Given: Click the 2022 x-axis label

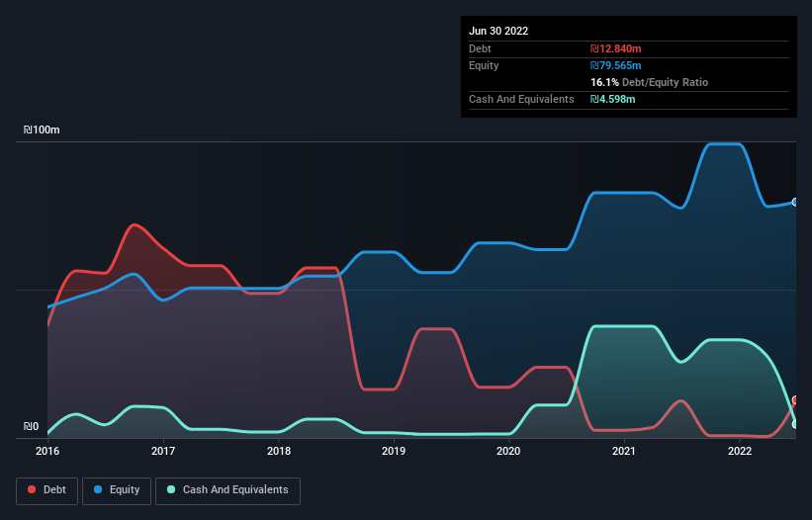Looking at the screenshot, I should pos(740,451).
